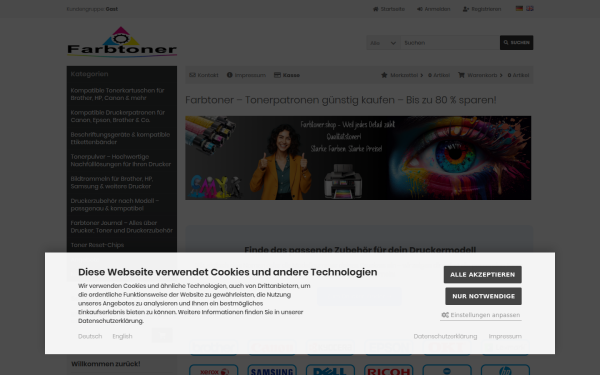600x375 pixels.
Task: Open the Alle search category dropdown
Action: click(383, 43)
